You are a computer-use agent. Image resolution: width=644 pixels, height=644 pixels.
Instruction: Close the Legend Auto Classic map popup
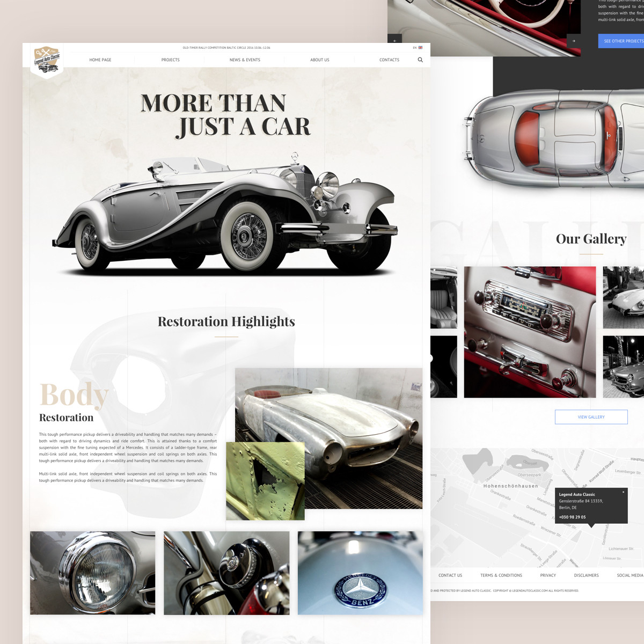pyautogui.click(x=623, y=492)
